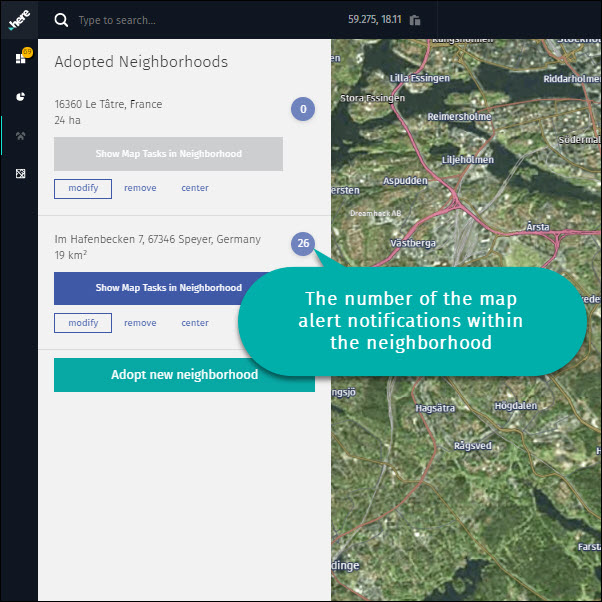
Task: Remove the Le Tâtre neighborhood
Action: [140, 188]
